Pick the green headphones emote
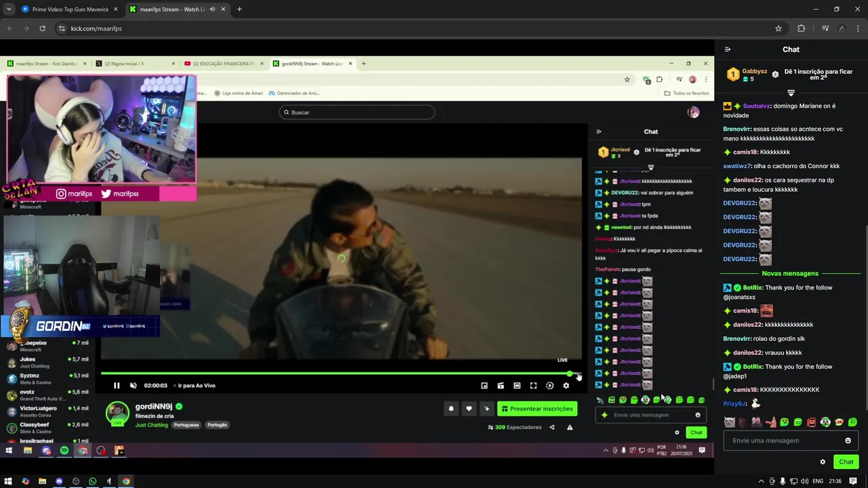This screenshot has width=868, height=488. [825, 422]
